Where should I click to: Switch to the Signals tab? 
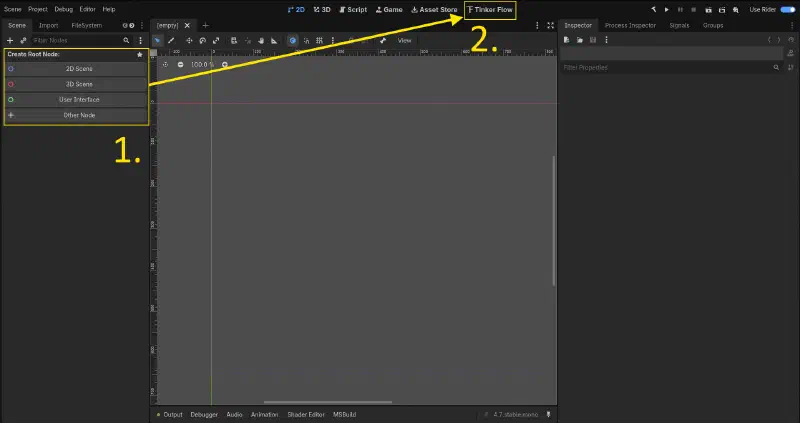pyautogui.click(x=679, y=26)
